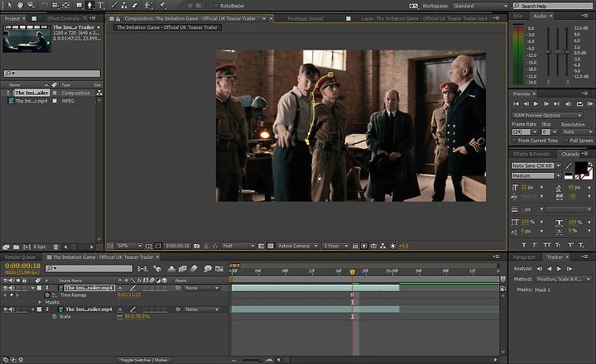
Task: Switch to the Project tab
Action: point(12,18)
